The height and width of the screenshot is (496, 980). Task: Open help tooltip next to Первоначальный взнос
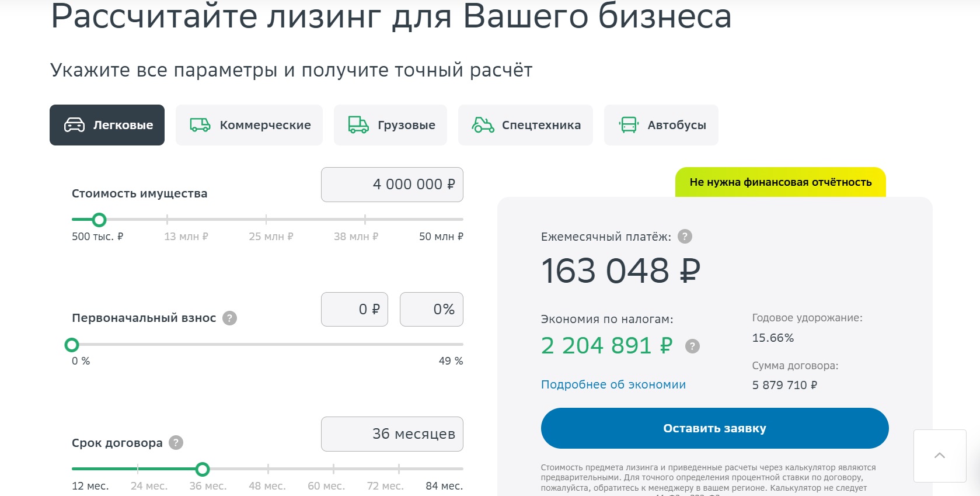coord(230,319)
